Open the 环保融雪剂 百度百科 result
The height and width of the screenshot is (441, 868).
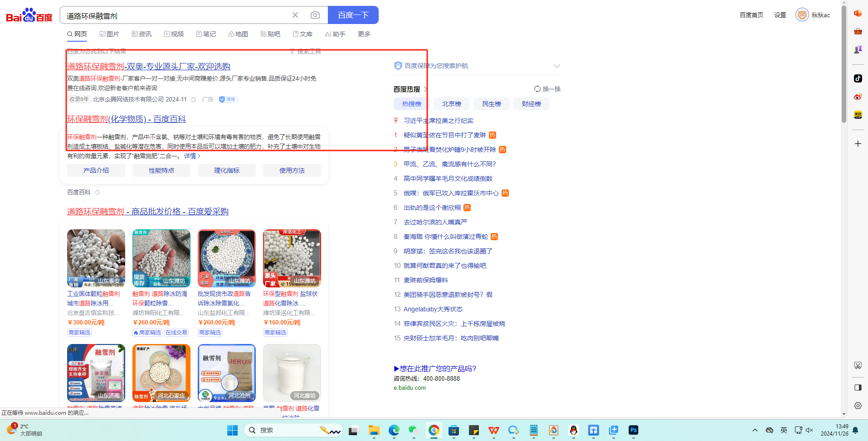coord(127,119)
